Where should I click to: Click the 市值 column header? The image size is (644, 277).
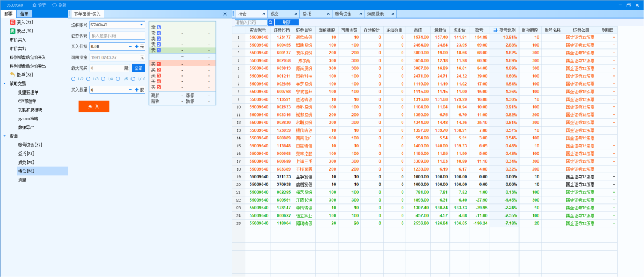418,30
